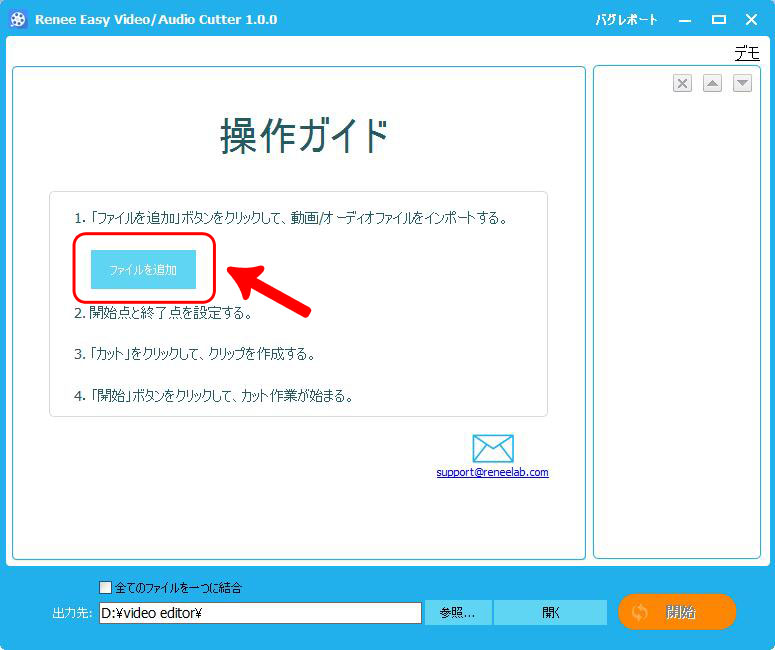Open the デモ link
The height and width of the screenshot is (650, 775).
pyautogui.click(x=747, y=52)
